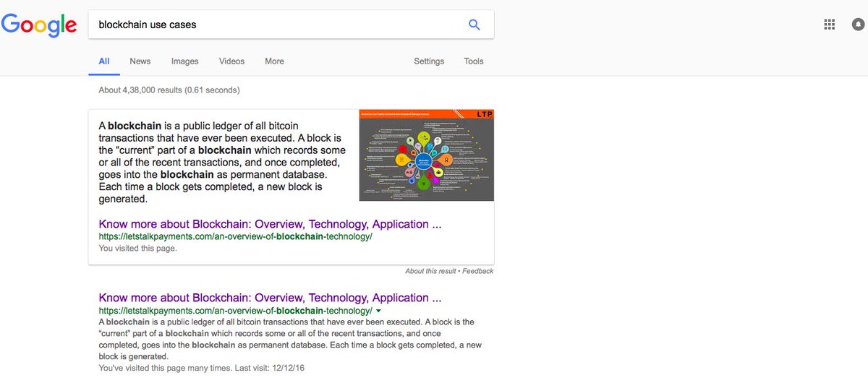Click the You visited this page text

[x=137, y=248]
